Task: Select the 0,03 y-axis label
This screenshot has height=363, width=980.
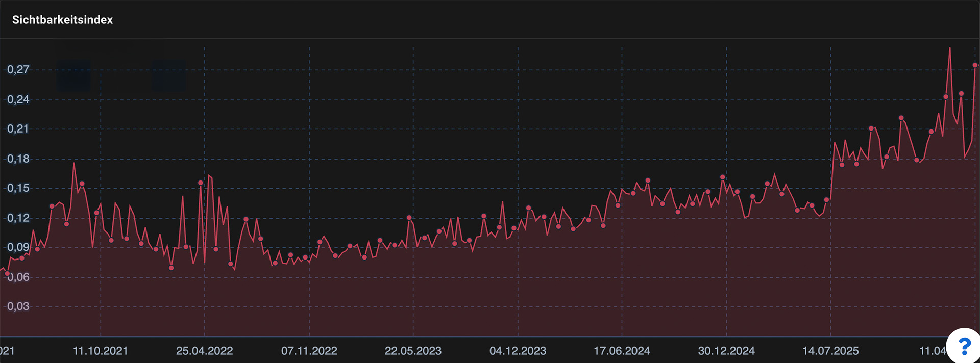Action: [x=18, y=306]
